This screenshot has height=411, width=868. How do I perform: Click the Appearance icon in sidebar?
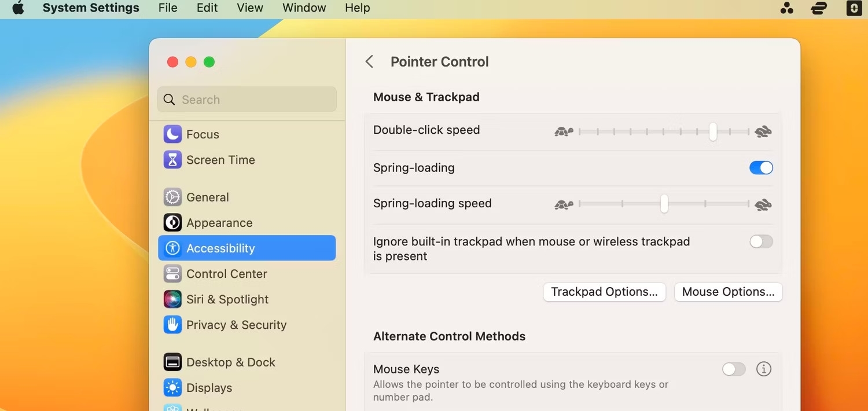point(172,223)
